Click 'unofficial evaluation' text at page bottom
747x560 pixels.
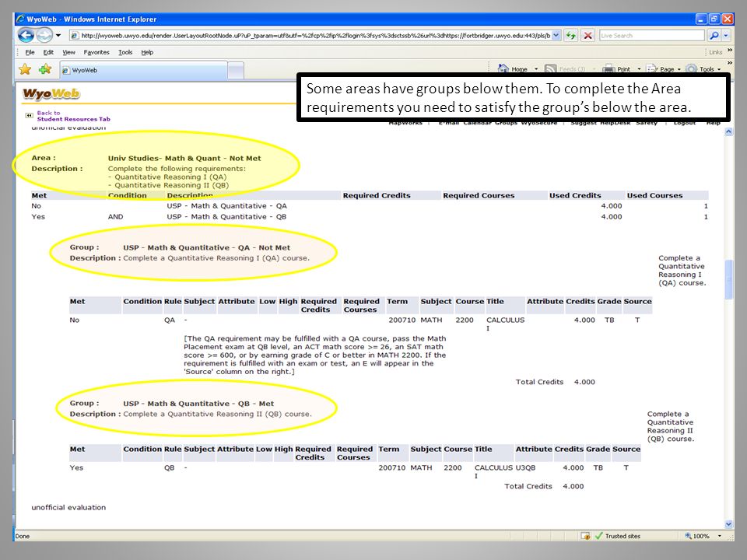(68, 508)
